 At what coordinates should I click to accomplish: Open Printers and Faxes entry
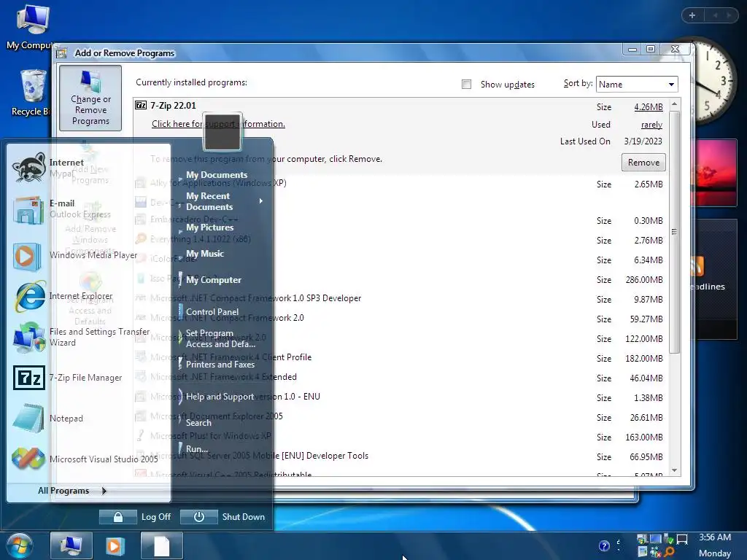pyautogui.click(x=220, y=365)
